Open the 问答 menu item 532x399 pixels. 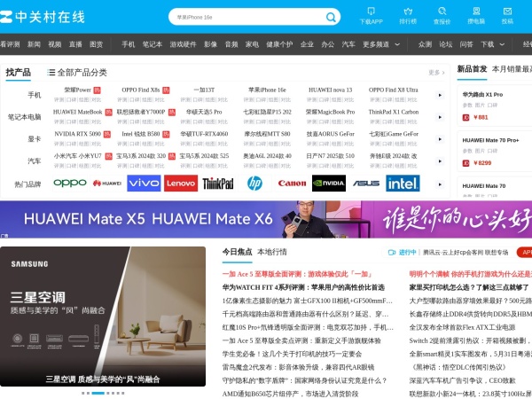pos(466,44)
